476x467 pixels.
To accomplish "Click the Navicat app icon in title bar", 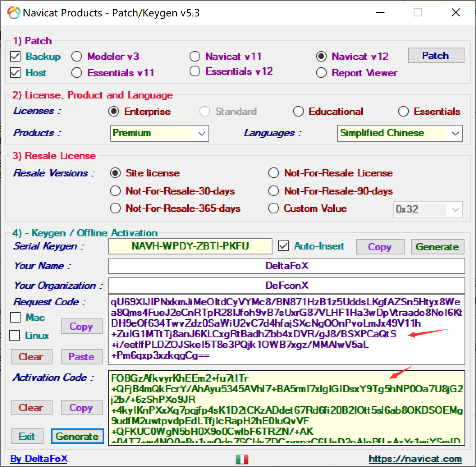I will coord(14,13).
